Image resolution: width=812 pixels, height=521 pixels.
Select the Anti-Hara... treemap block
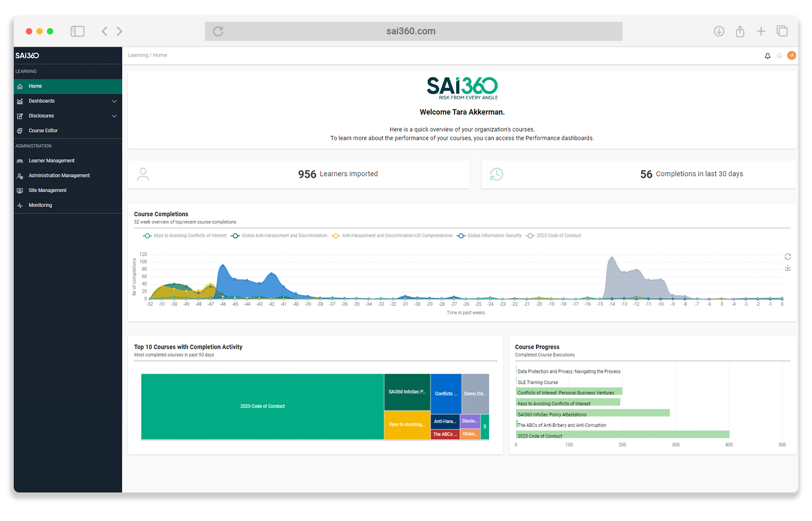tap(445, 422)
